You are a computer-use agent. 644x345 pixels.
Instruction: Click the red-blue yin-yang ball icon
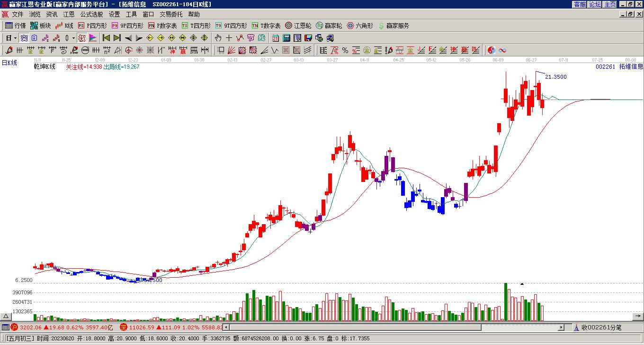pyautogui.click(x=492, y=50)
